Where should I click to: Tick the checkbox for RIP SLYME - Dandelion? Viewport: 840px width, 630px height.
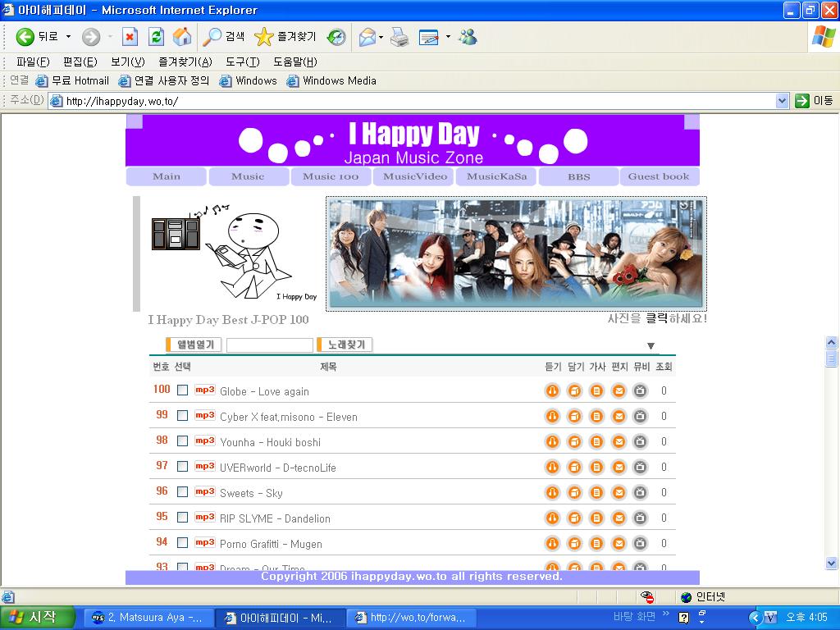(182, 518)
